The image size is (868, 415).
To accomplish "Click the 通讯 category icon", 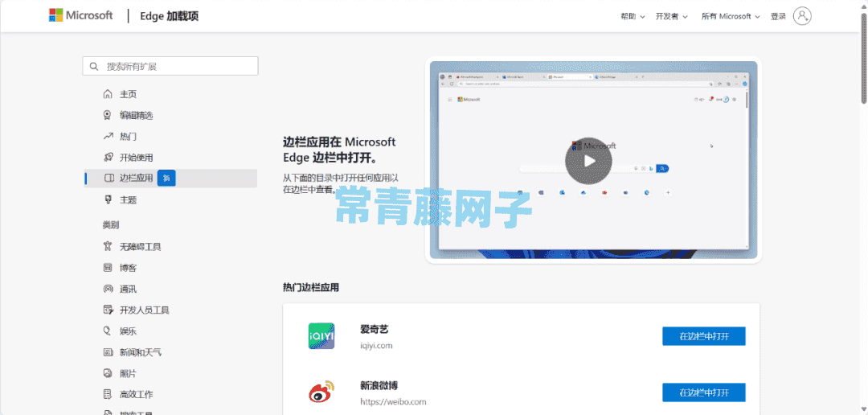I will pos(108,289).
